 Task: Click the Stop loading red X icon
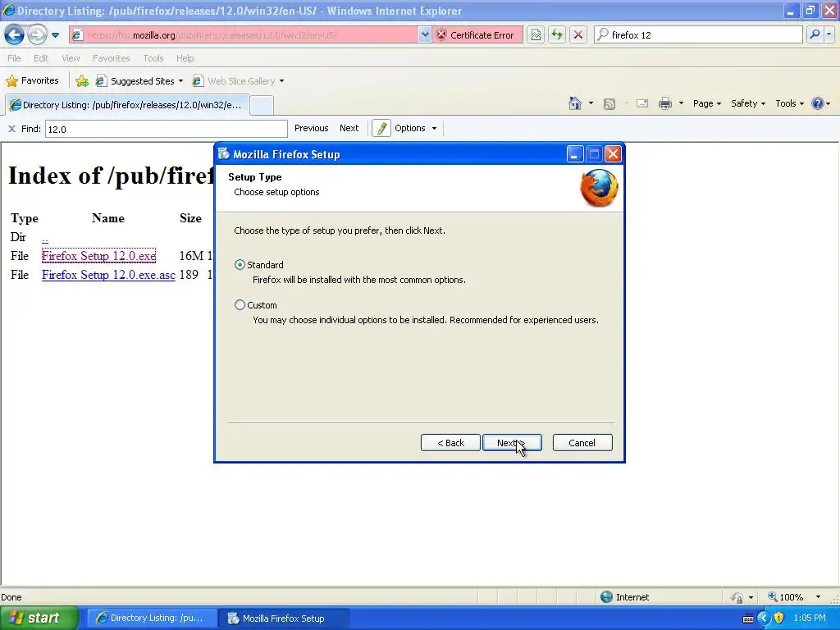pos(578,35)
